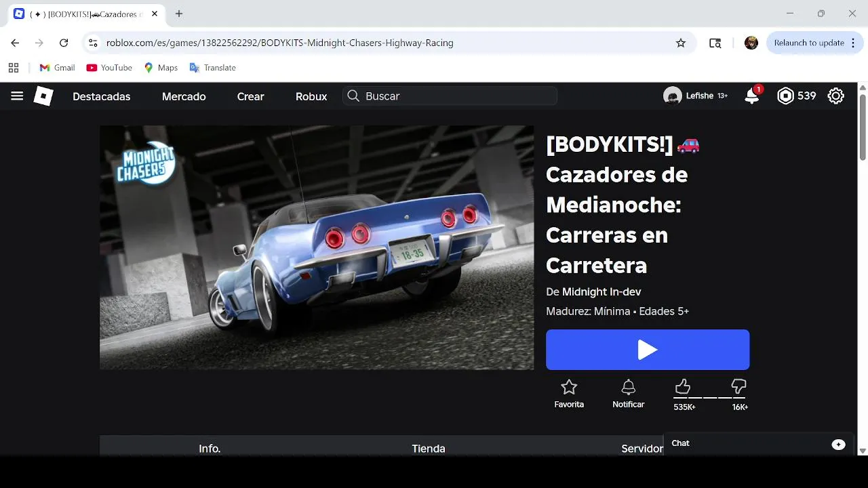Open Chrome menu next to Relaunch to update

pos(852,43)
